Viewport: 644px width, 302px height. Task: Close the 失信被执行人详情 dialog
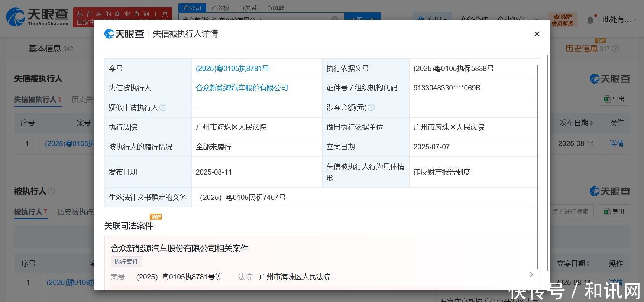click(x=537, y=34)
